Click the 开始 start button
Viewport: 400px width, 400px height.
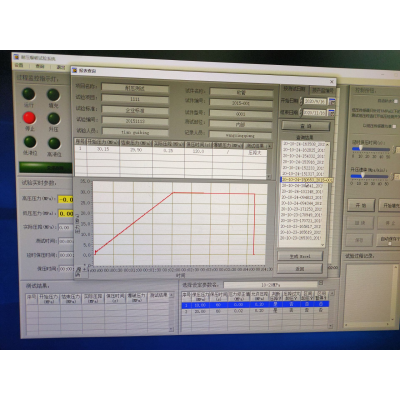361,206
